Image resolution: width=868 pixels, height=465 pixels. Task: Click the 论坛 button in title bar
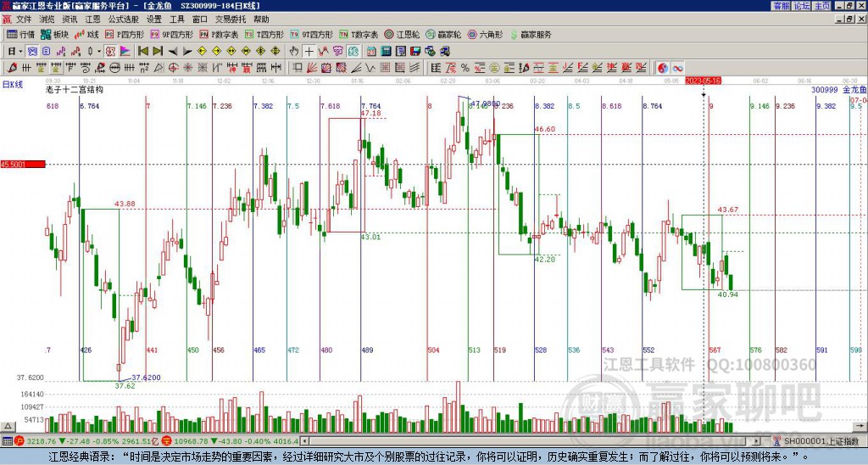click(x=802, y=6)
